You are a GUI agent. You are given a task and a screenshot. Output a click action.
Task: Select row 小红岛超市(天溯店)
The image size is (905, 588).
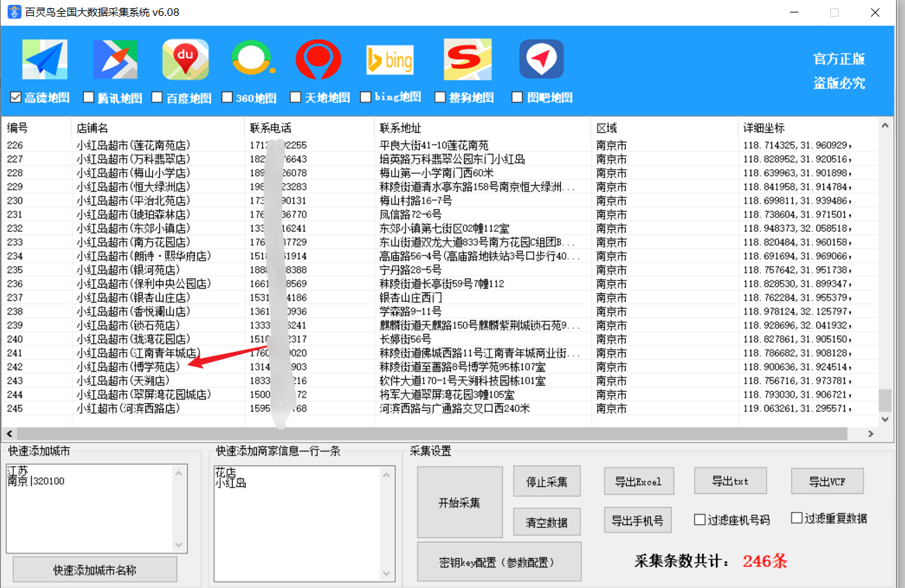439,381
